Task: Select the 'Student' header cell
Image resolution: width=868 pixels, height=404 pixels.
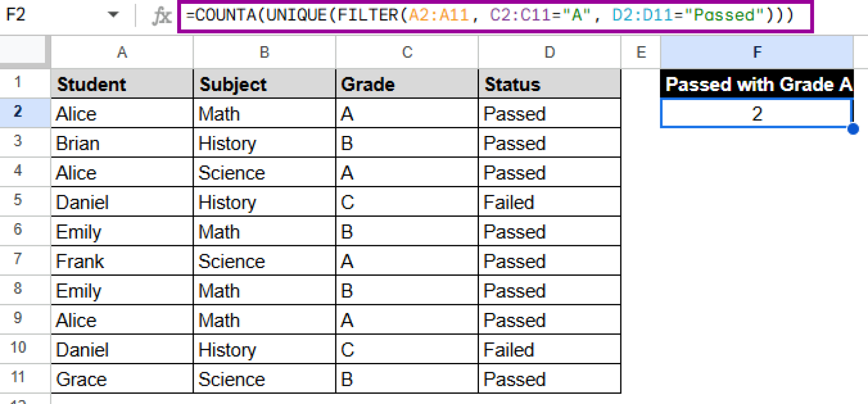Action: (x=122, y=84)
